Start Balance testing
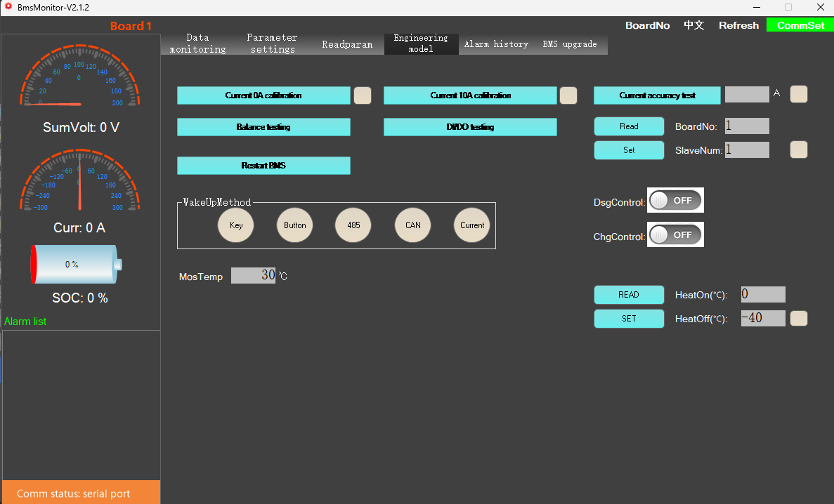 coord(263,127)
